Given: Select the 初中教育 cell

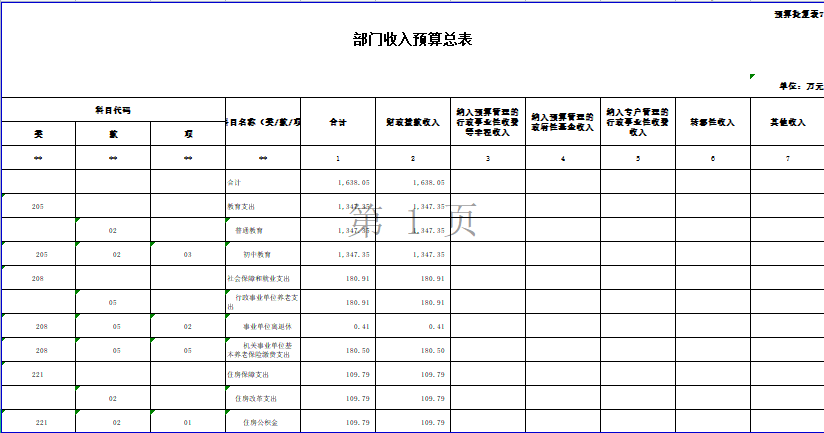Looking at the screenshot, I should tap(263, 254).
